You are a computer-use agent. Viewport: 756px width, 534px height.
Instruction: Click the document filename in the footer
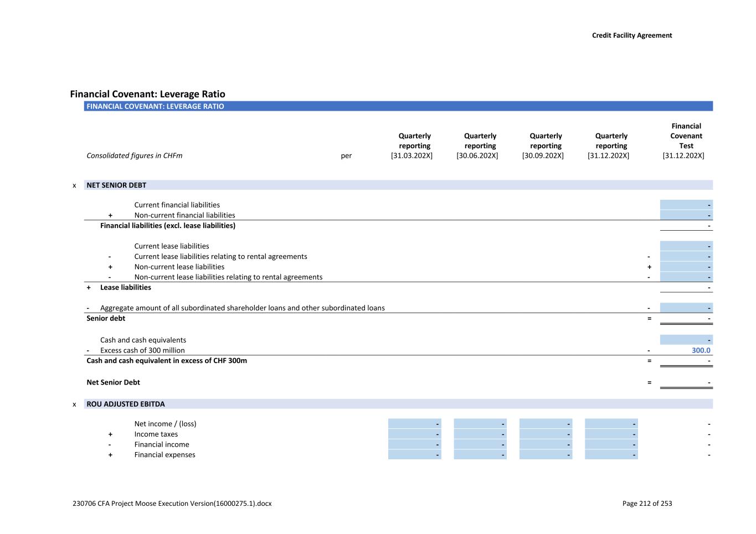pos(172,504)
